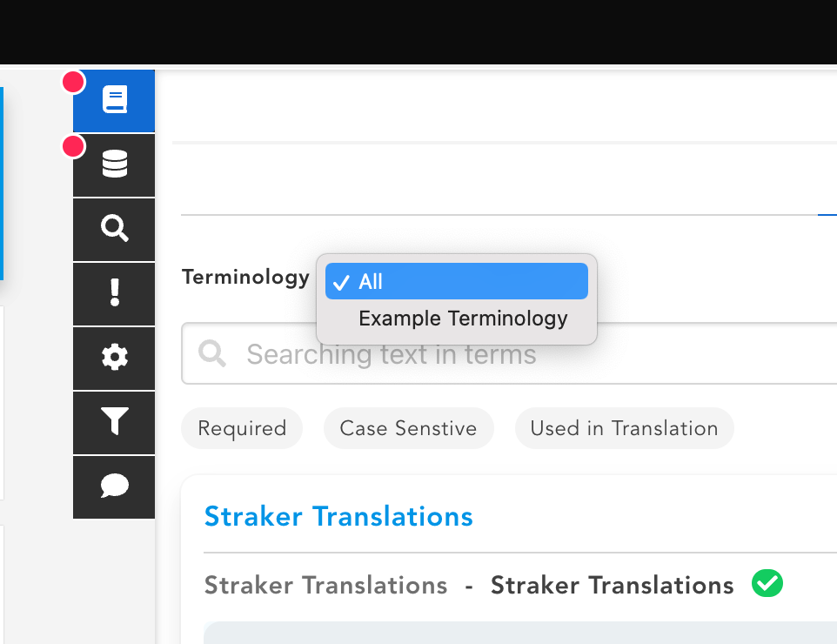Select the filter tool in the sidebar
Image resolution: width=837 pixels, height=644 pixels.
pos(114,422)
